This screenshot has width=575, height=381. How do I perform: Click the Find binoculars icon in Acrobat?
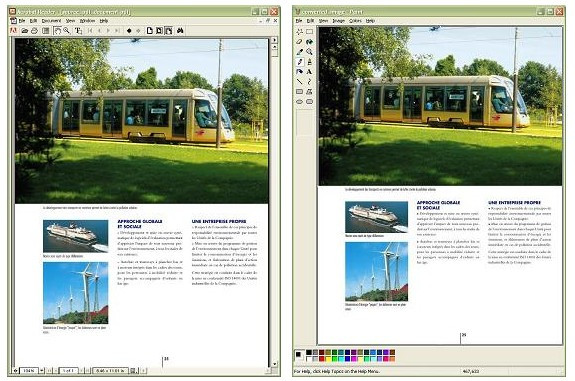[180, 31]
